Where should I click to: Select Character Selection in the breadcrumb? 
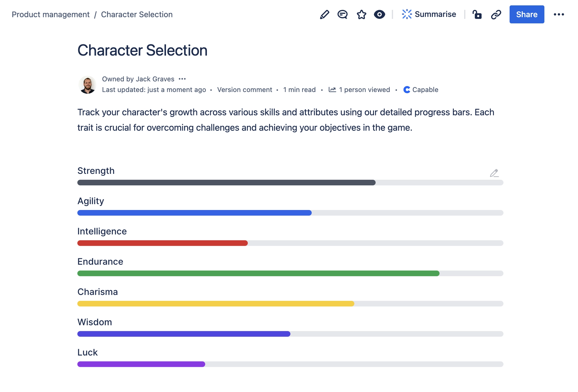tap(137, 14)
